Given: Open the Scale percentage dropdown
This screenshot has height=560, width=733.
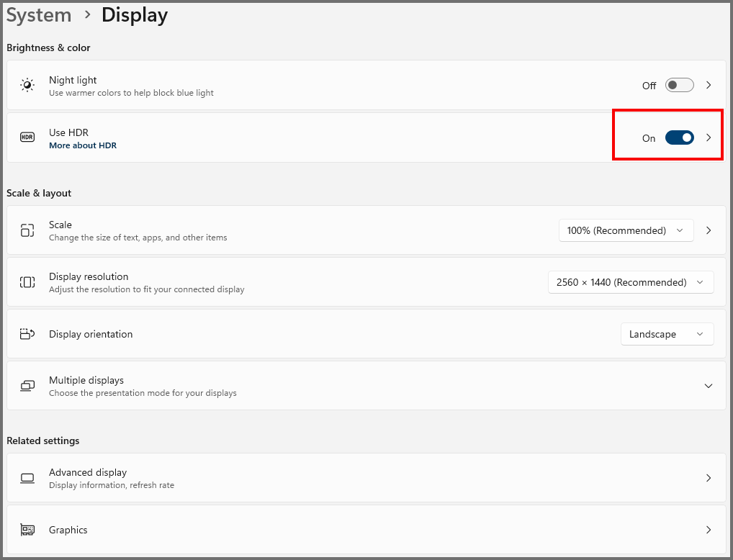Looking at the screenshot, I should 626,230.
